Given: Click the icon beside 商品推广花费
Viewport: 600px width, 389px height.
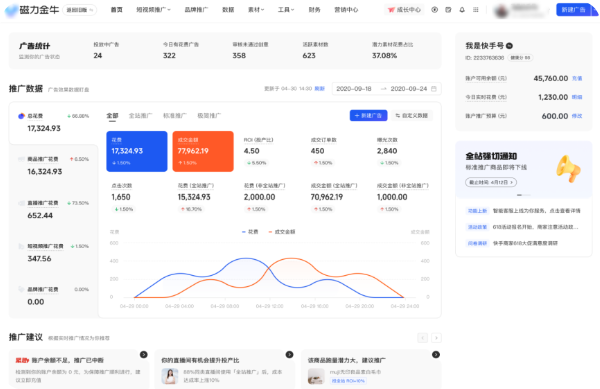Looking at the screenshot, I should [21, 159].
